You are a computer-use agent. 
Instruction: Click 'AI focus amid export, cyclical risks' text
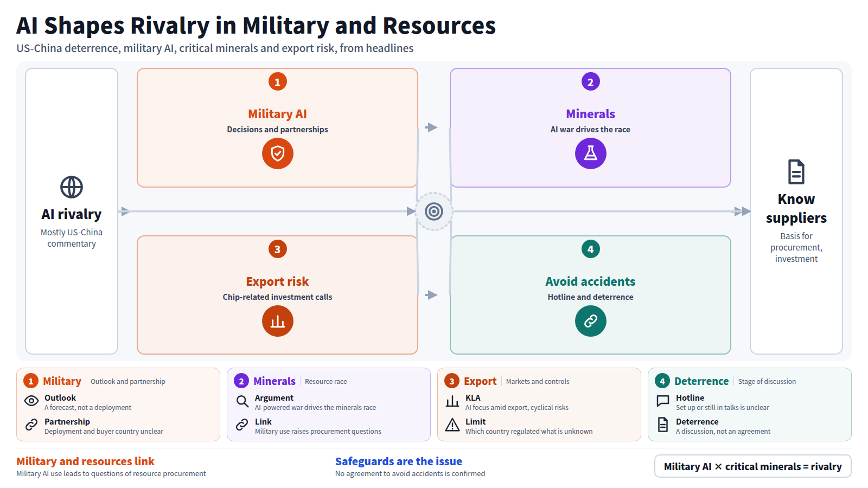[x=517, y=408]
